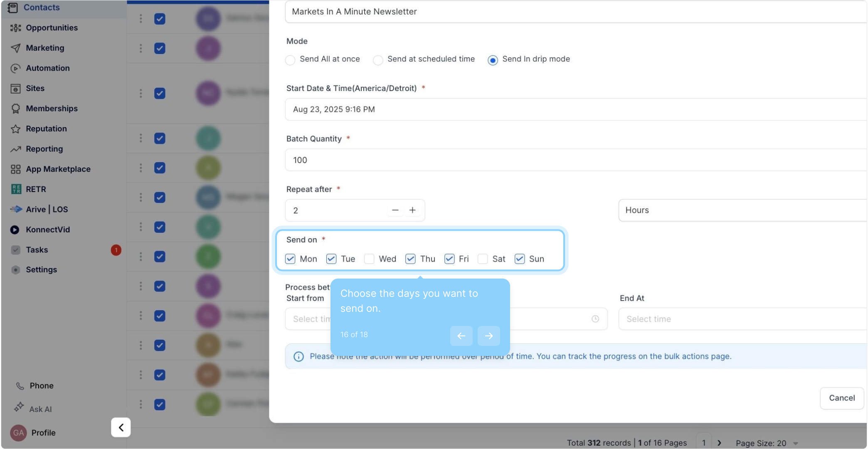868x449 pixels.
Task: Click the Cancel button
Action: click(841, 398)
